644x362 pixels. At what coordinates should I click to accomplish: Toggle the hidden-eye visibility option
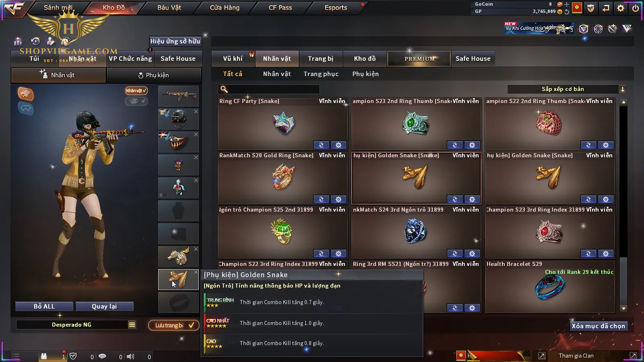[136, 101]
